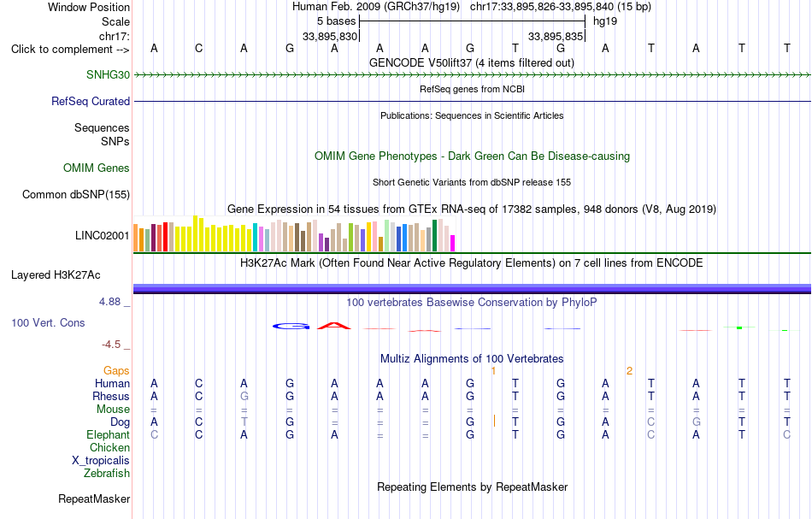This screenshot has height=519, width=812.
Task: Open the OMIM Genes track label
Action: (x=96, y=168)
